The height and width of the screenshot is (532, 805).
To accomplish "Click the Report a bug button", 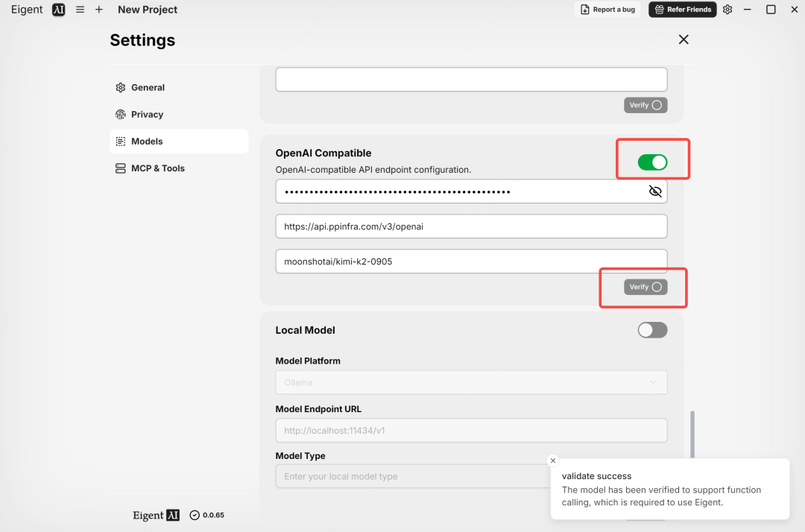I will click(607, 10).
